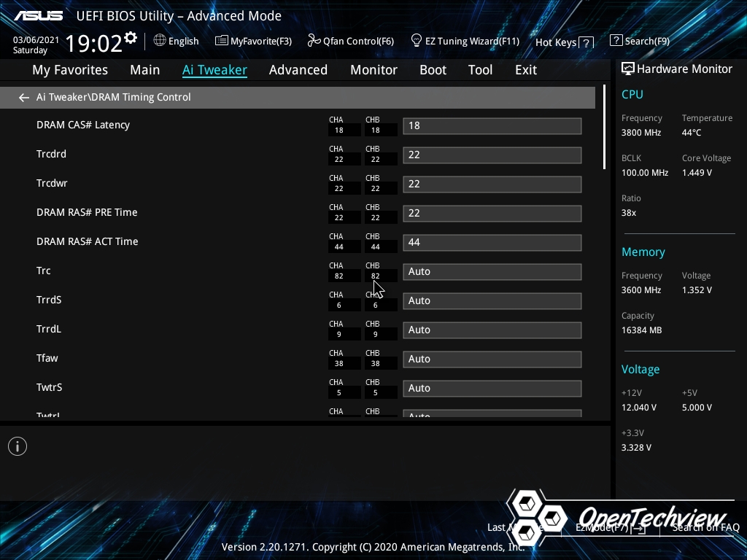This screenshot has width=747, height=560.
Task: Select the Ai Tweaker tab
Action: point(214,70)
